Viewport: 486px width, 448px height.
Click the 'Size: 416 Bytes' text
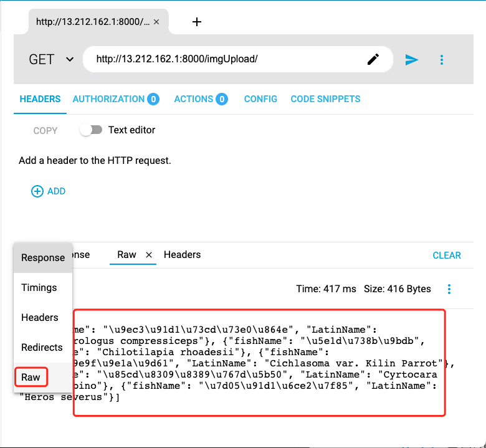[398, 289]
